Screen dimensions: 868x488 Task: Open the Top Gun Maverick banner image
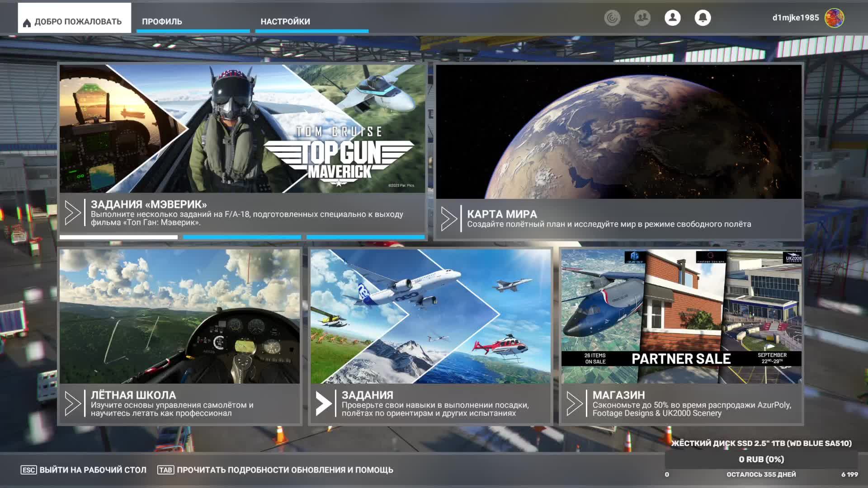coord(243,129)
